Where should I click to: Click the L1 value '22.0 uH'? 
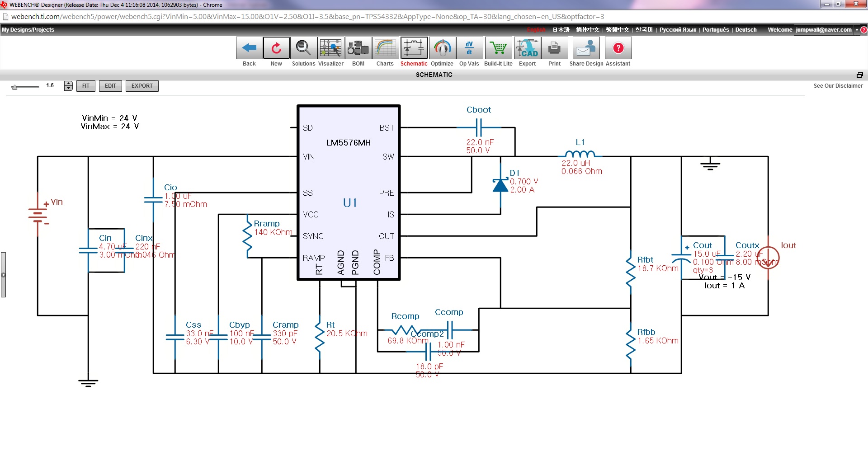(576, 163)
